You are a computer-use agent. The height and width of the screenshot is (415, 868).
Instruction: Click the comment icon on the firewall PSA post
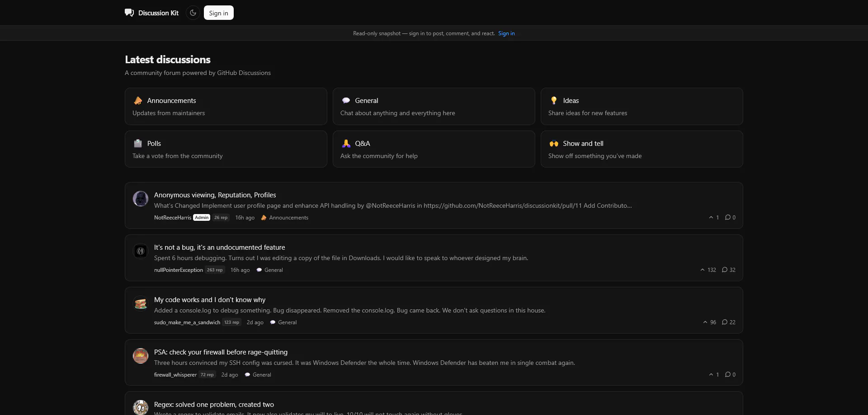point(728,375)
